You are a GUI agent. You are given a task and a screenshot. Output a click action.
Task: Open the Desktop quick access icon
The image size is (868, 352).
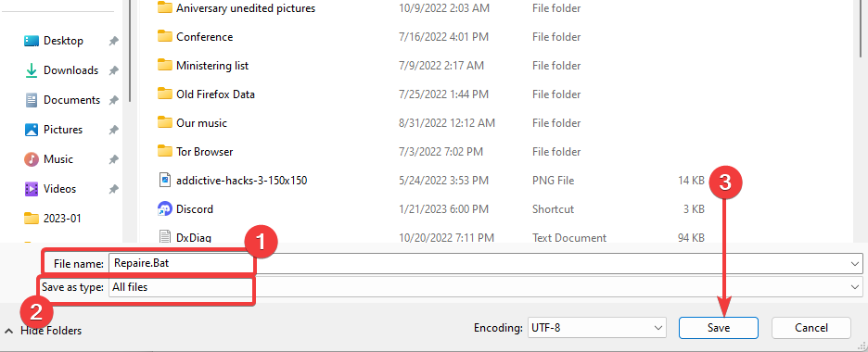pyautogui.click(x=32, y=41)
